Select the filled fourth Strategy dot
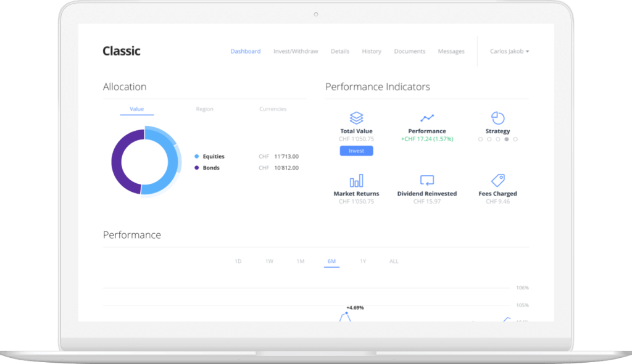Image resolution: width=632 pixels, height=364 pixels. tap(507, 139)
